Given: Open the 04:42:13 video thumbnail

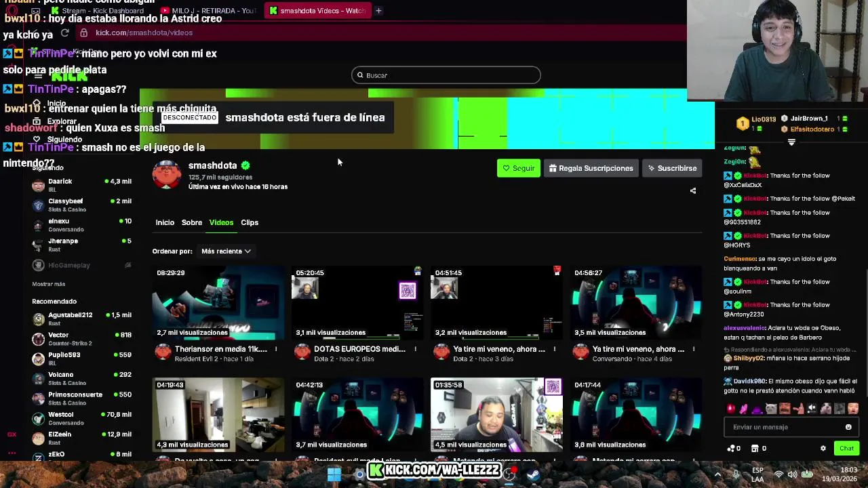Looking at the screenshot, I should coord(357,415).
